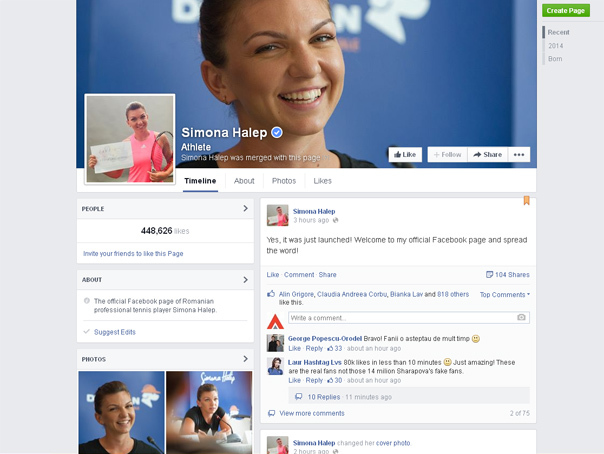Click Share under the welcome post

click(x=327, y=275)
